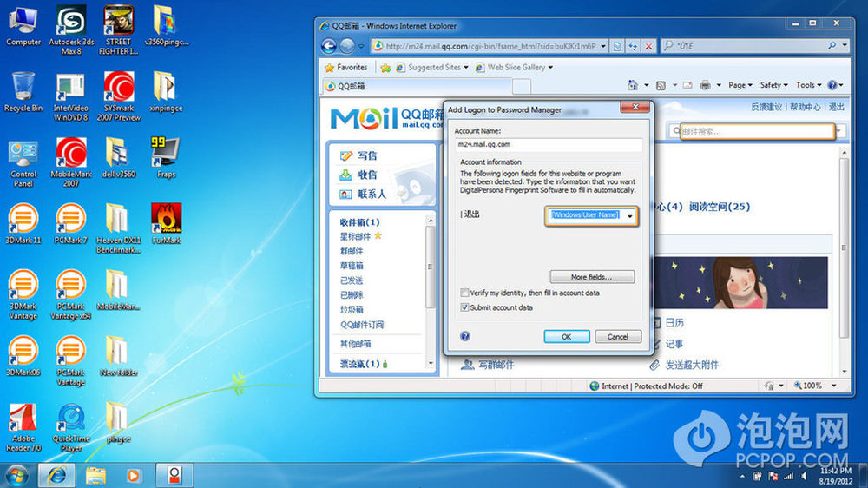The image size is (868, 488).
Task: Open 收件箱(1) inbox folder link
Action: point(360,222)
